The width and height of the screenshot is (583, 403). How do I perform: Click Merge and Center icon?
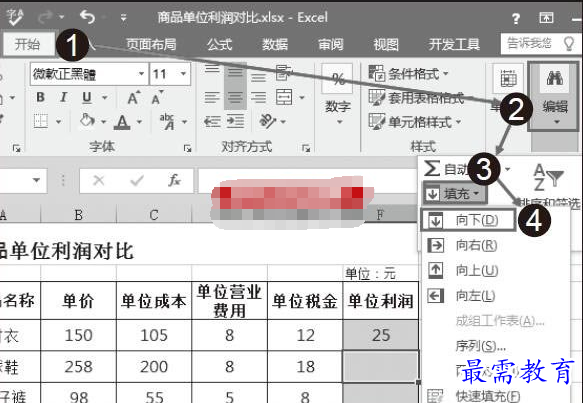(284, 97)
